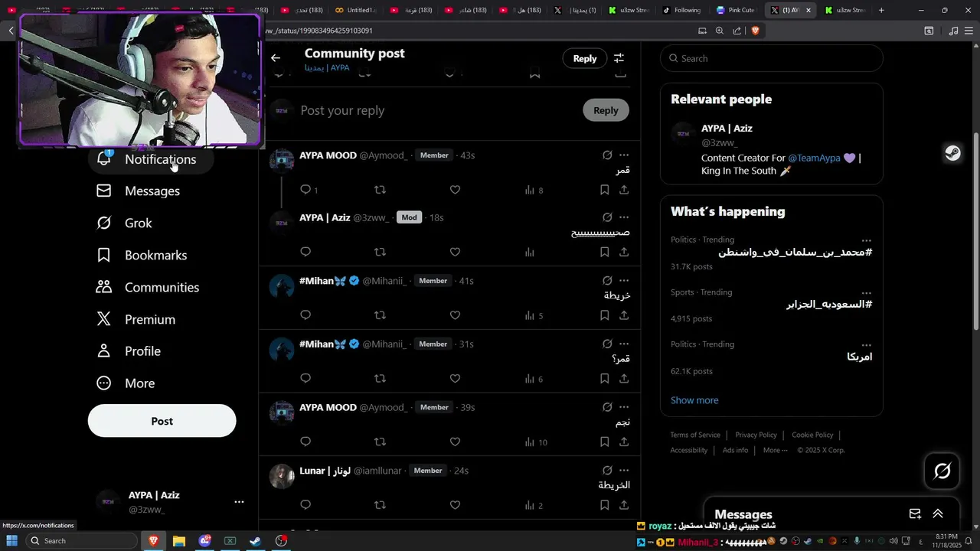Screen dimensions: 980x551
Task: Compose new message in Messages drawer
Action: (x=915, y=514)
